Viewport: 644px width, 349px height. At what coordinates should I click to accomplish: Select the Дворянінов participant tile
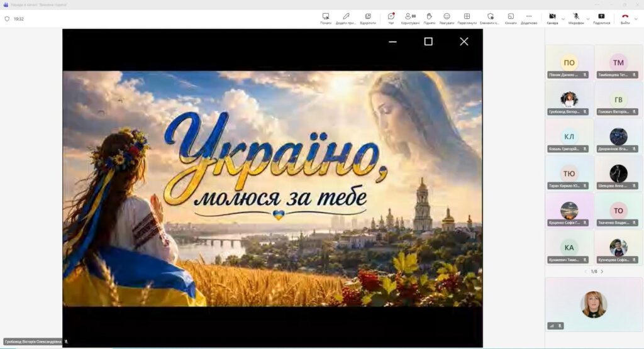pyautogui.click(x=618, y=136)
